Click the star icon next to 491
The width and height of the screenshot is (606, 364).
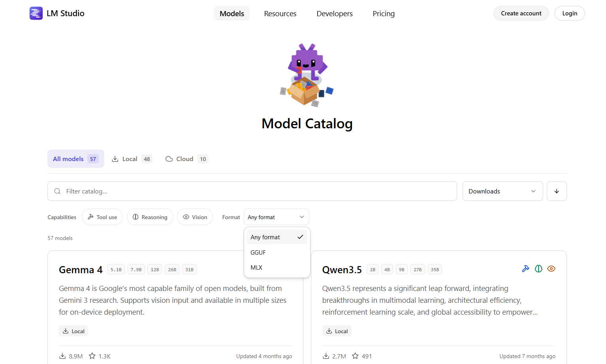pos(355,356)
